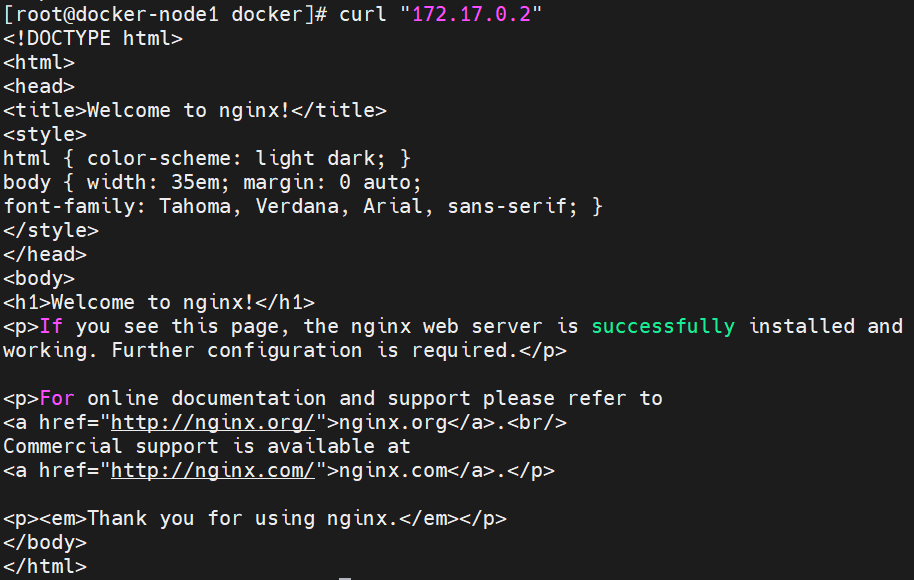Click the closing body tag
Image resolution: width=914 pixels, height=580 pixels.
45,542
